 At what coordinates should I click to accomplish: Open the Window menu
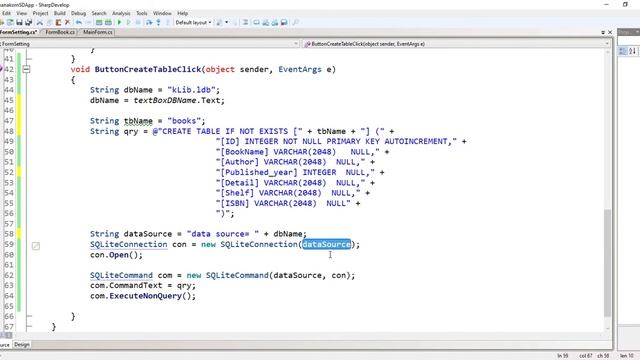point(162,13)
